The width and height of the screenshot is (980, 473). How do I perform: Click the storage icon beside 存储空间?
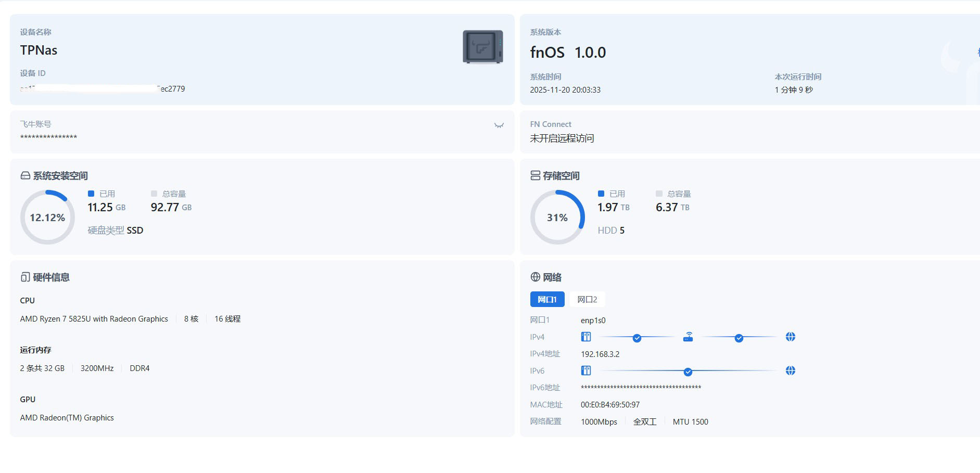(535, 175)
